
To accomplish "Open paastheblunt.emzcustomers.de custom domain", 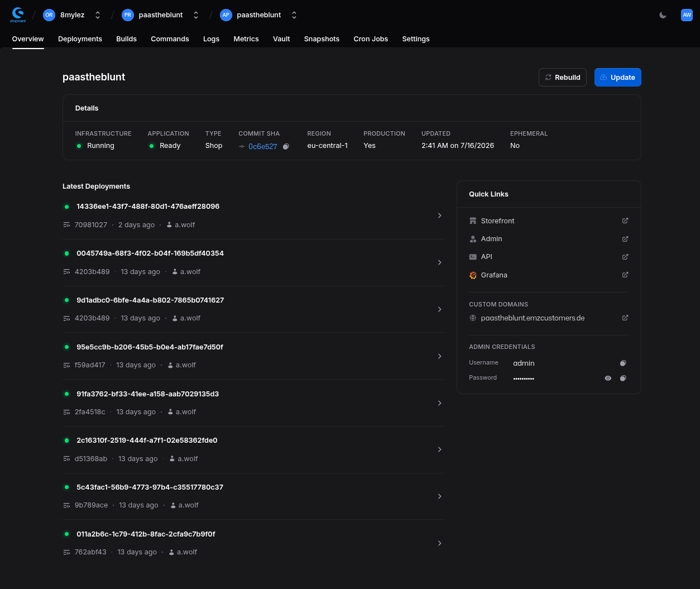I will 533,318.
